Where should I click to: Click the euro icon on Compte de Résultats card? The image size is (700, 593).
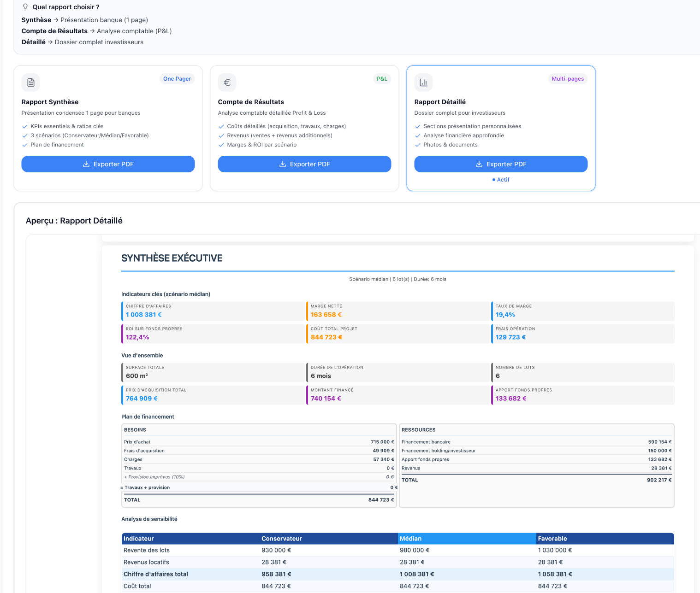point(227,82)
